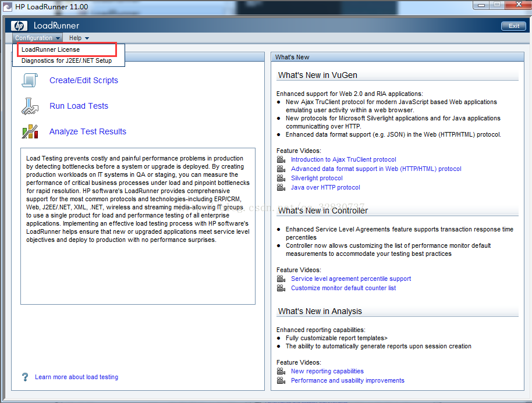Click the Help menu dropdown arrow
The width and height of the screenshot is (532, 403).
tap(87, 38)
